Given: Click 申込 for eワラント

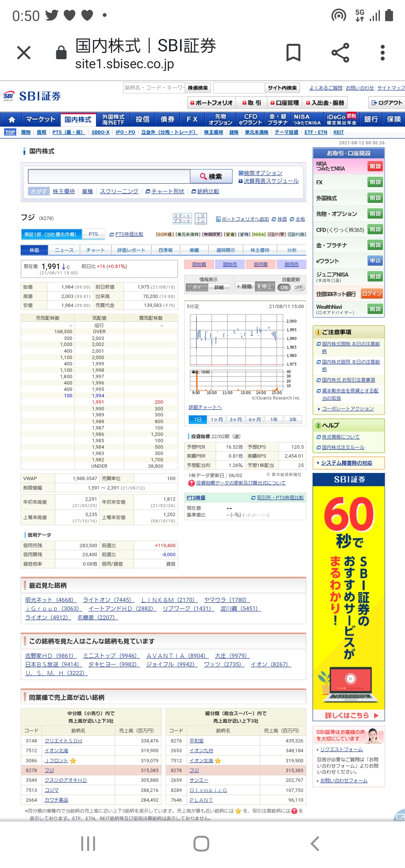Looking at the screenshot, I should coord(375,261).
